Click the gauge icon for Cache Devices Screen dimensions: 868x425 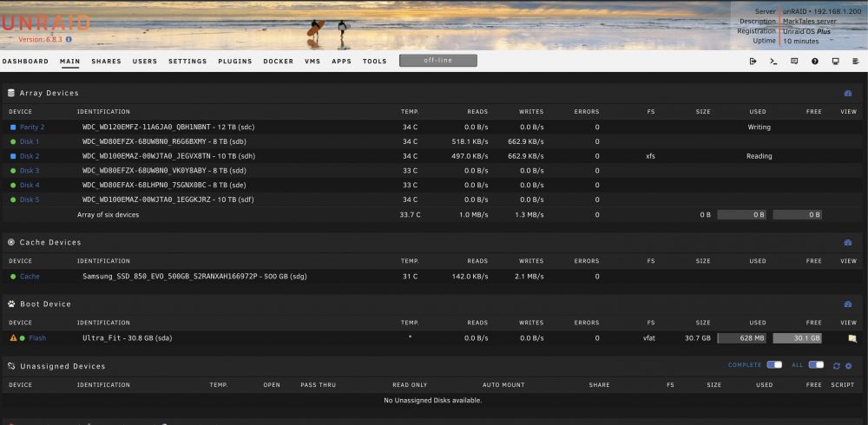click(x=847, y=242)
